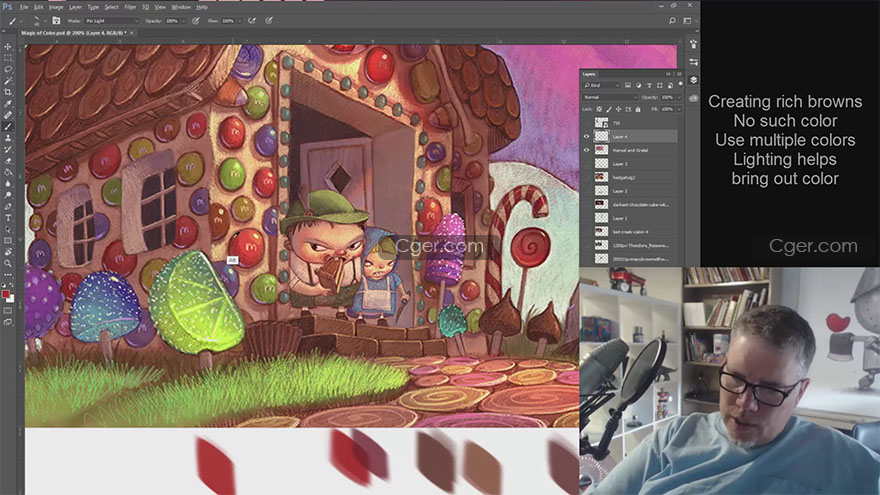The width and height of the screenshot is (880, 495).
Task: Select the Eyedropper tool
Action: tap(8, 104)
